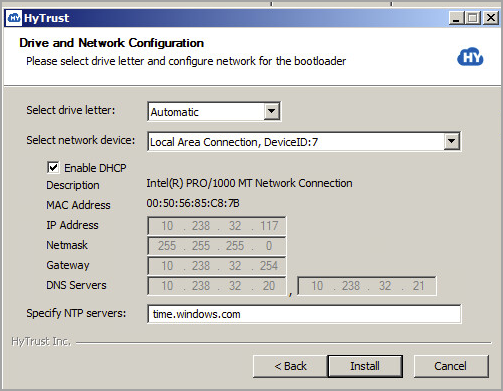Close the HyTrust window

point(491,18)
